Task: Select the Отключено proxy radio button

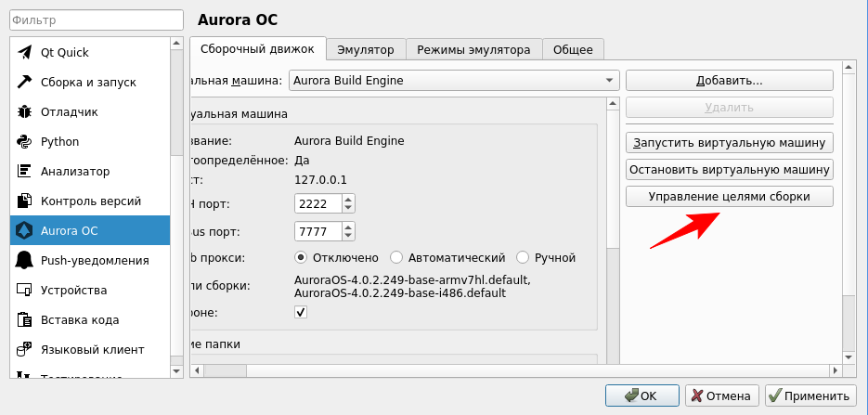Action: pyautogui.click(x=301, y=257)
